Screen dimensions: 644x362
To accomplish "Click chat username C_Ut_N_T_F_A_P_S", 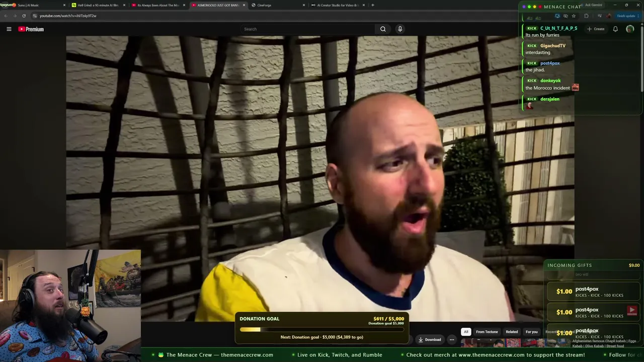I will [x=558, y=28].
